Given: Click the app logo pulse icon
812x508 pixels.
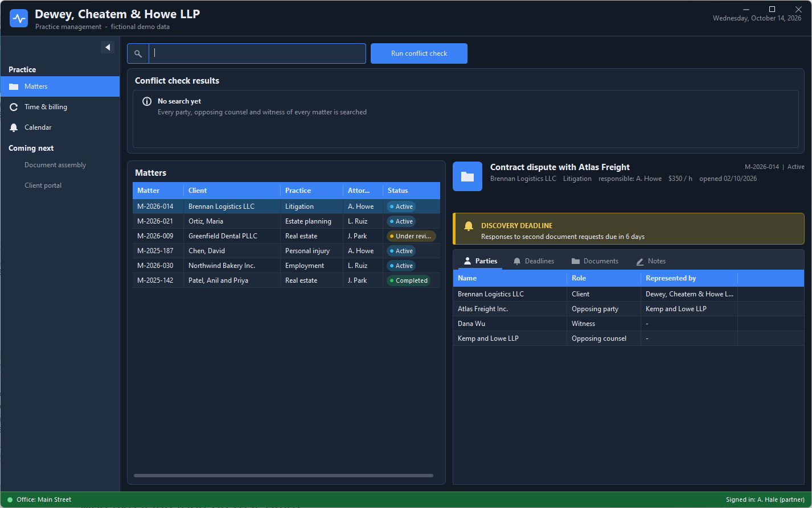Looking at the screenshot, I should pyautogui.click(x=19, y=18).
